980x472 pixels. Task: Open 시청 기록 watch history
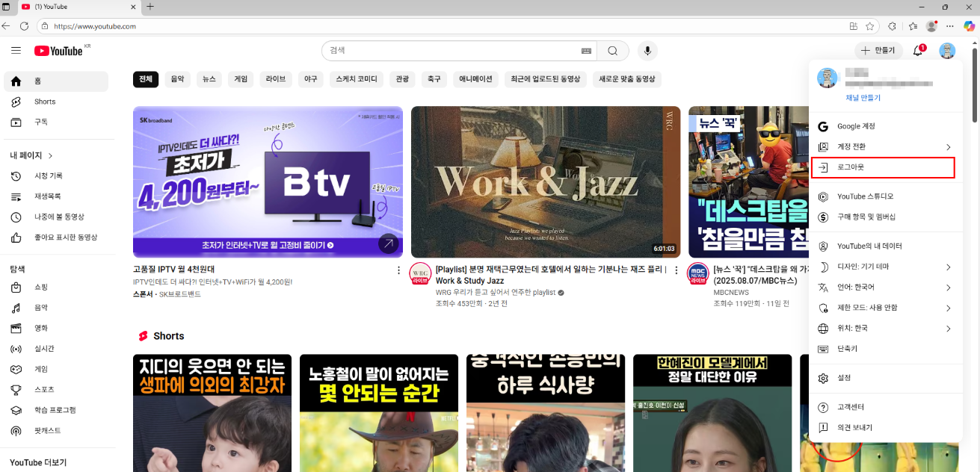tap(48, 176)
